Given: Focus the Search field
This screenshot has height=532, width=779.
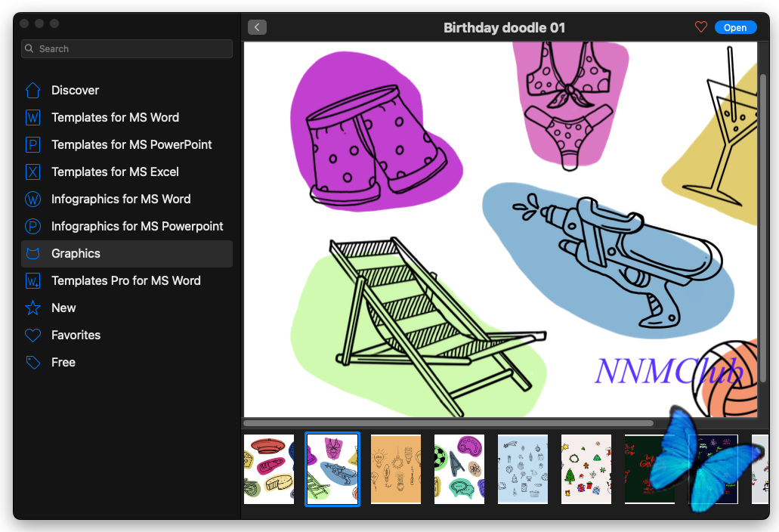Looking at the screenshot, I should click(x=127, y=48).
